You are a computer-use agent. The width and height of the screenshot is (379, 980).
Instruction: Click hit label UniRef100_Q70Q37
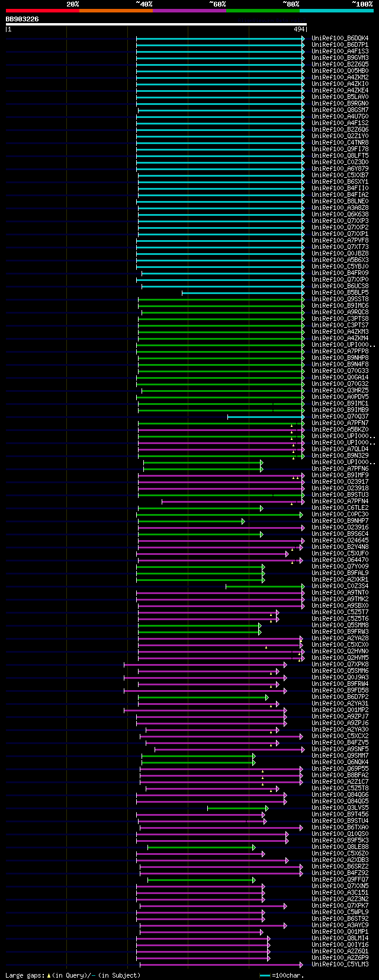340,416
